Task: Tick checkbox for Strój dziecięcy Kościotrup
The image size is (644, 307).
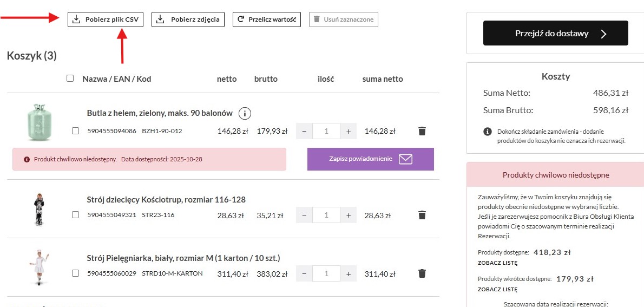Action: point(76,215)
